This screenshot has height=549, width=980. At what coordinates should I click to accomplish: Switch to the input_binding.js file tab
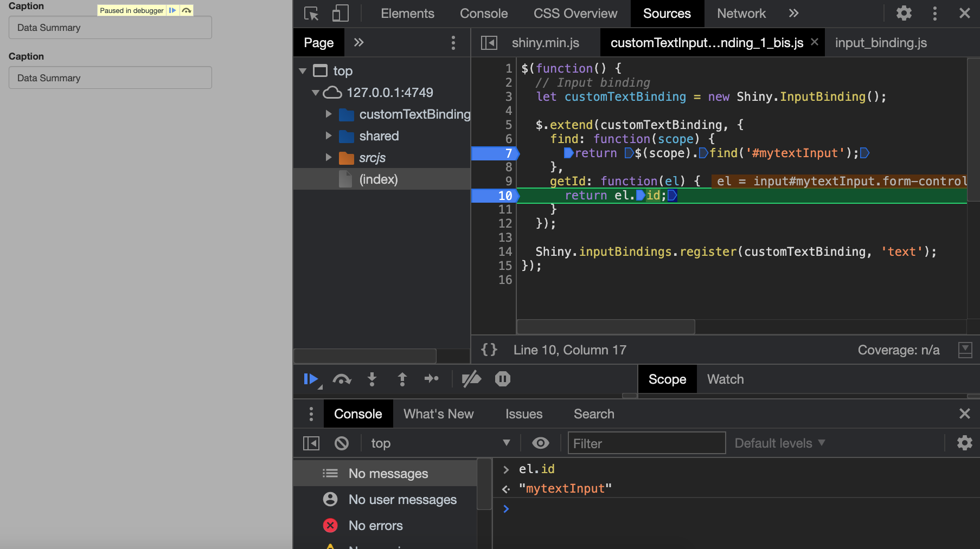pos(881,42)
